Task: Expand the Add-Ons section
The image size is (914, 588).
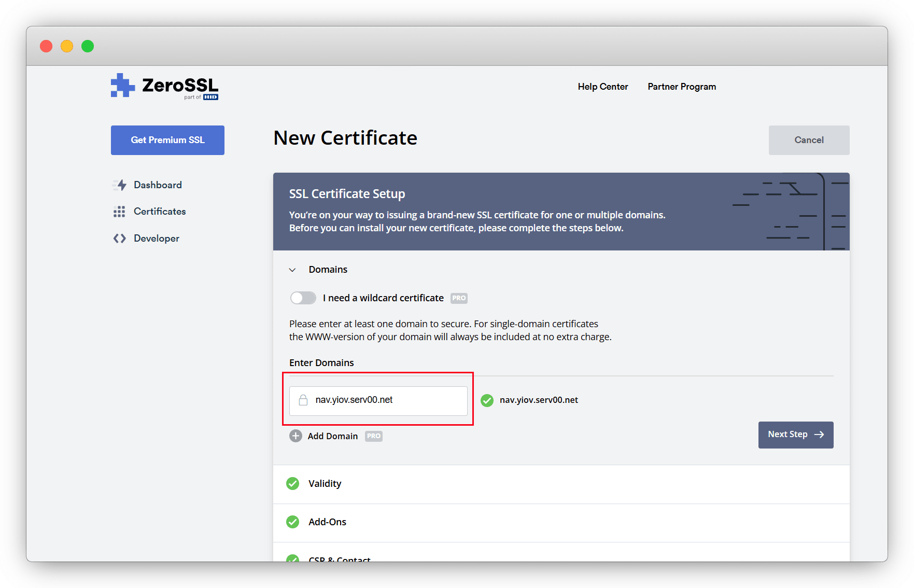Action: [327, 522]
